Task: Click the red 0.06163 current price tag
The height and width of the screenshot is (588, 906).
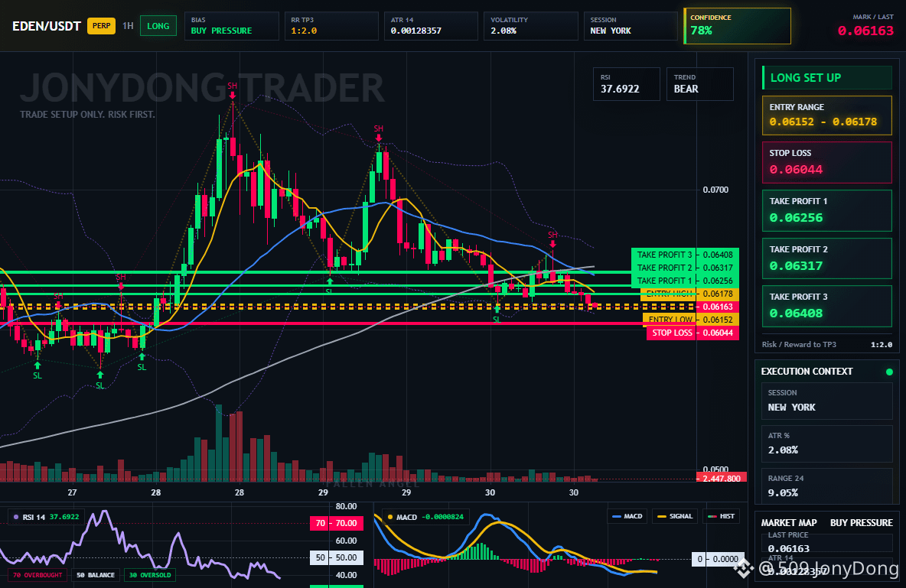Action: (718, 307)
